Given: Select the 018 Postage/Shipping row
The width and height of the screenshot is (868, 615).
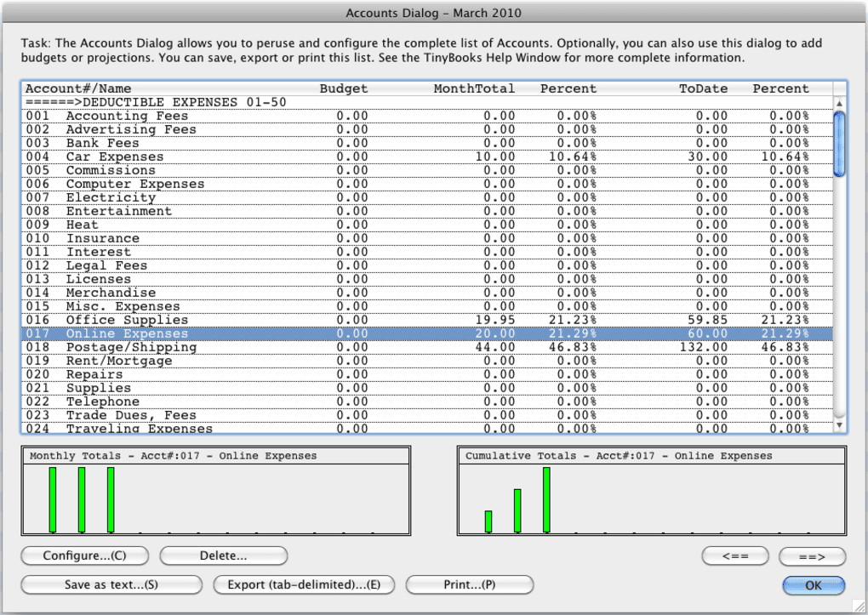Looking at the screenshot, I should point(427,347).
